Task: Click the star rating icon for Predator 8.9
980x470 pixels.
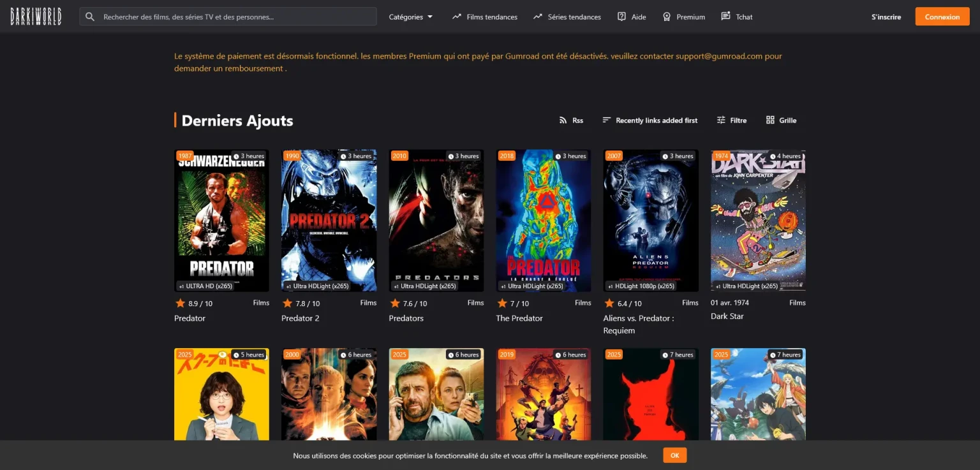Action: (180, 303)
